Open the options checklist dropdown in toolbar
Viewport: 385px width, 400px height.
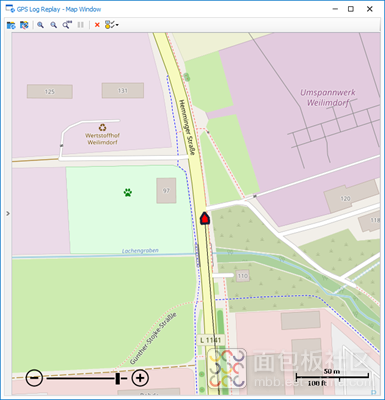coord(112,25)
